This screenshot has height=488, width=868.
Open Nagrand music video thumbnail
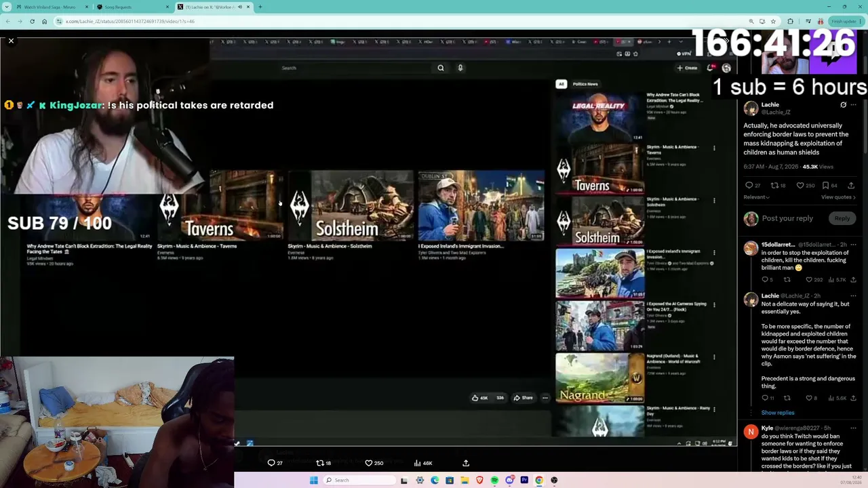tap(599, 378)
